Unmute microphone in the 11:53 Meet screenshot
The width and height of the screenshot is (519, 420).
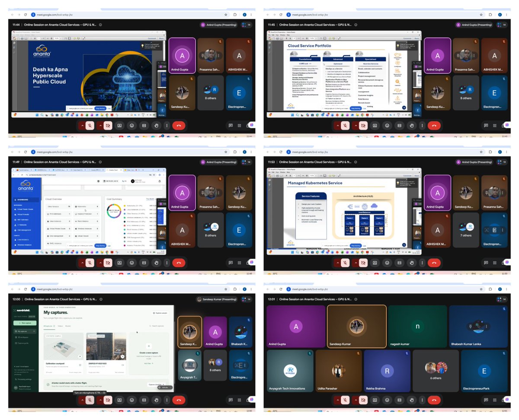[345, 263]
